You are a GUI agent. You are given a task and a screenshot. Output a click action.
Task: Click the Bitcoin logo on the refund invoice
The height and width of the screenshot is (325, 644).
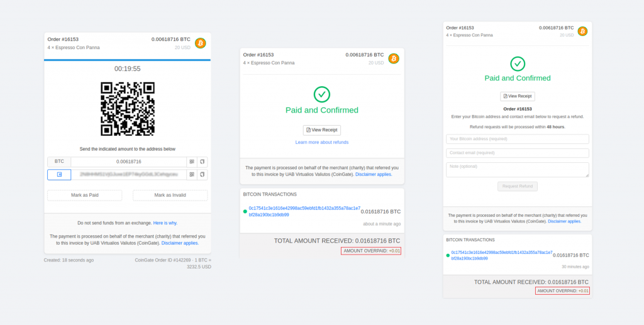(582, 31)
